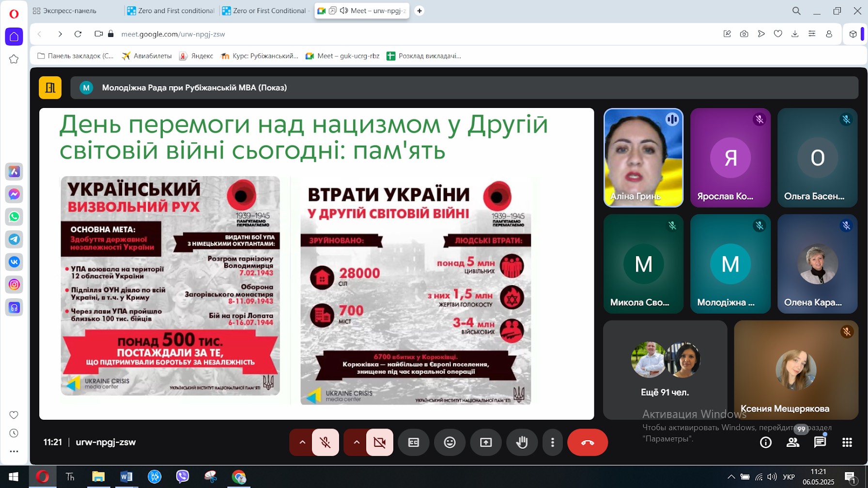Screen dimensions: 868x488
Task: Open the chat with everyone icon
Action: tap(820, 442)
